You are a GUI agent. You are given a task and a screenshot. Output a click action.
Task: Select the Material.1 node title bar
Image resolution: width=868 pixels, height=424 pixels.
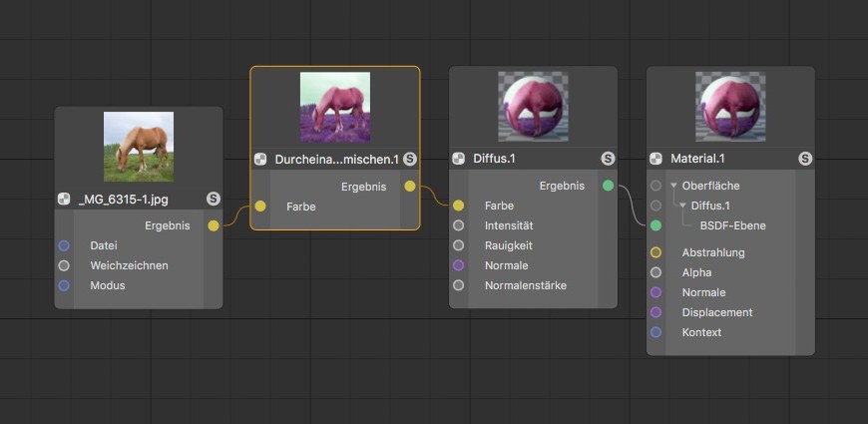730,159
